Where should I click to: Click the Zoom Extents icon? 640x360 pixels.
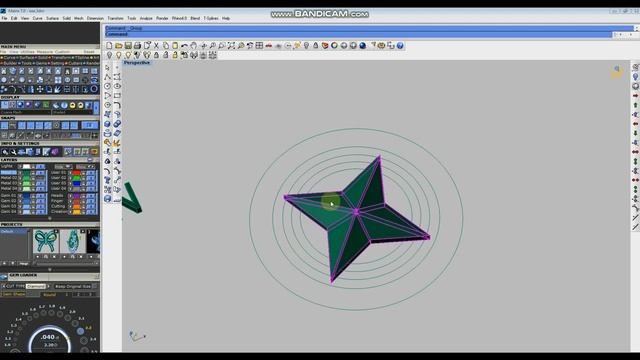pyautogui.click(x=231, y=46)
